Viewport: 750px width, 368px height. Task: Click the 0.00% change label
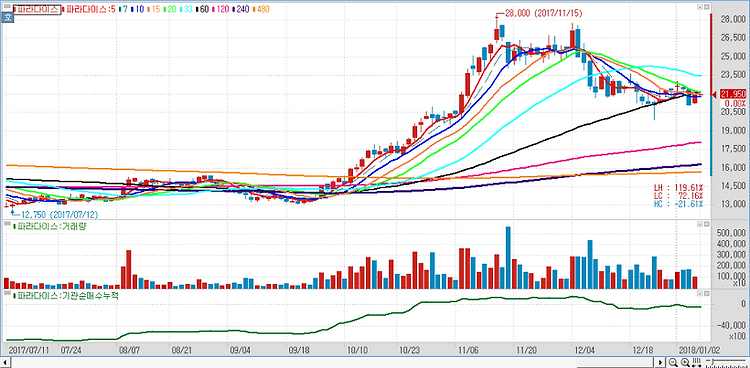point(735,103)
